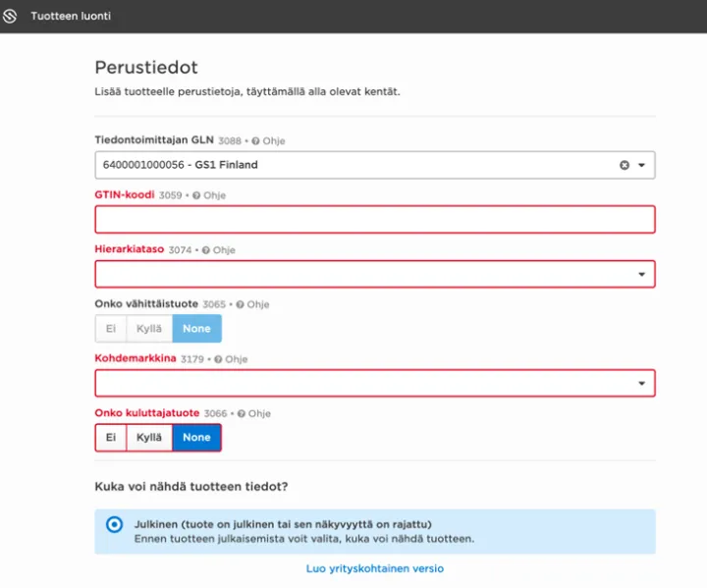Open the Hierarkiataso dropdown
Image resolution: width=707 pixels, height=588 pixels.
[x=641, y=275]
